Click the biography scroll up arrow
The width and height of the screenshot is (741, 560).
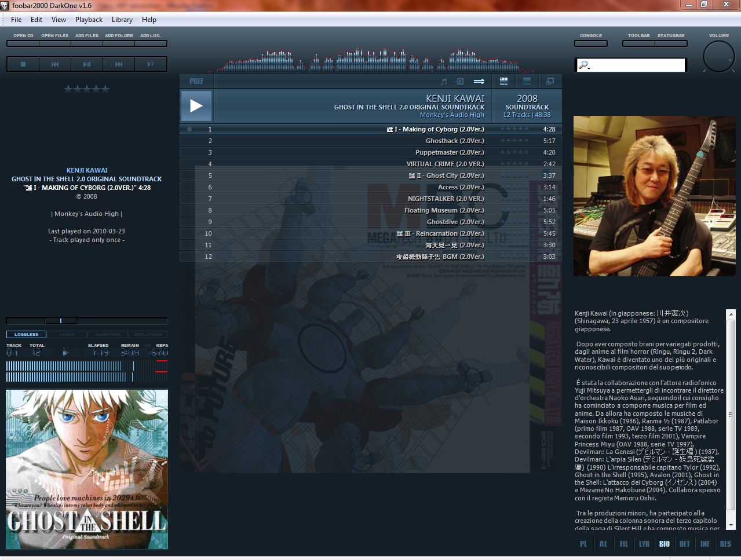(x=731, y=314)
